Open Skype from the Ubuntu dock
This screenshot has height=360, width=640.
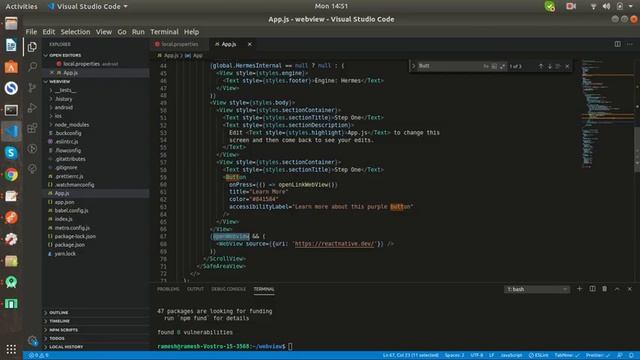click(11, 153)
